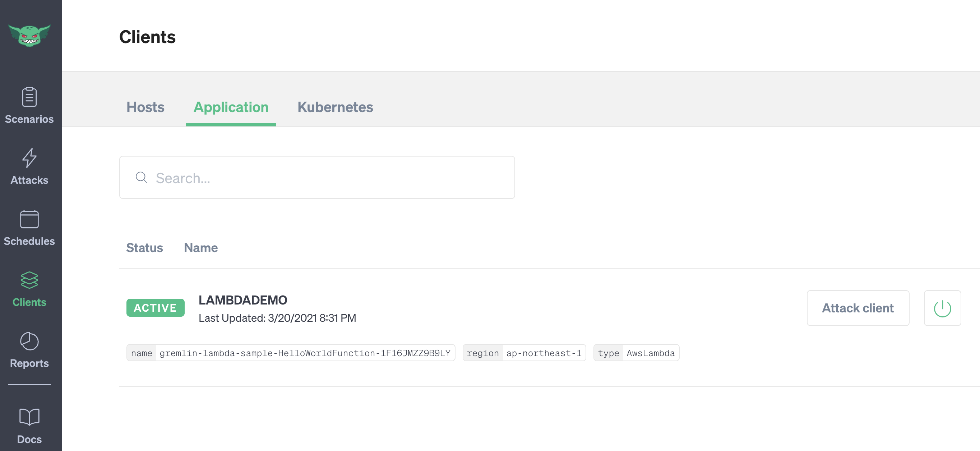This screenshot has width=980, height=451.
Task: Open the Docs book icon
Action: coord(29,417)
